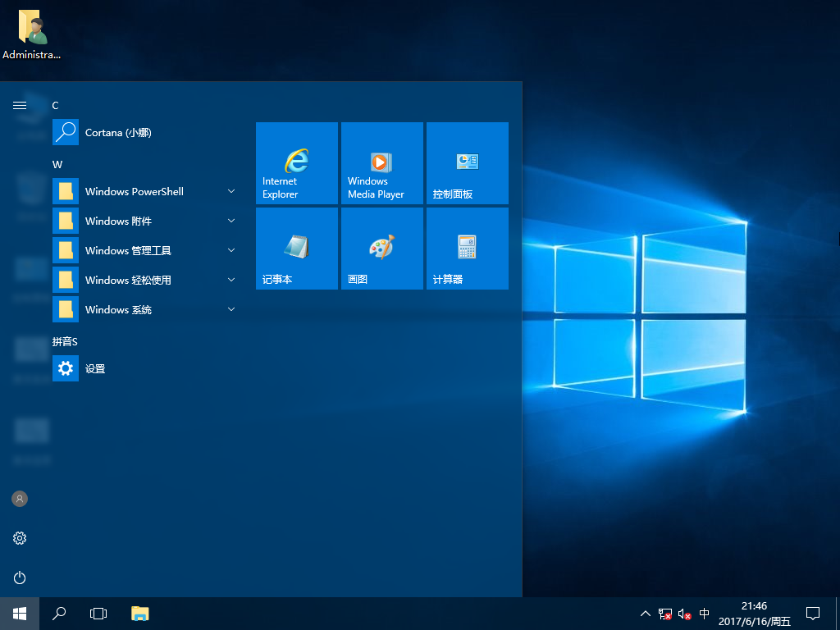Image resolution: width=840 pixels, height=630 pixels.
Task: Click the Windows PowerShell folder icon
Action: (x=66, y=191)
